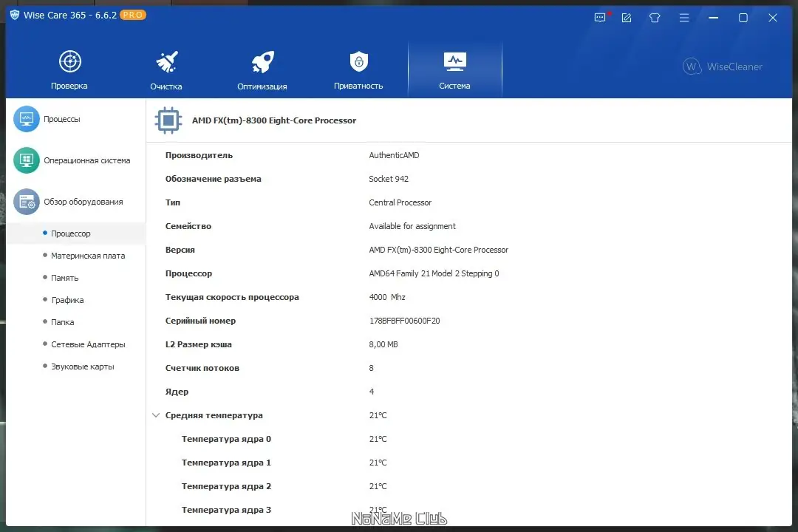Click the Операционная система sidebar icon
The height and width of the screenshot is (532, 798).
(27, 160)
